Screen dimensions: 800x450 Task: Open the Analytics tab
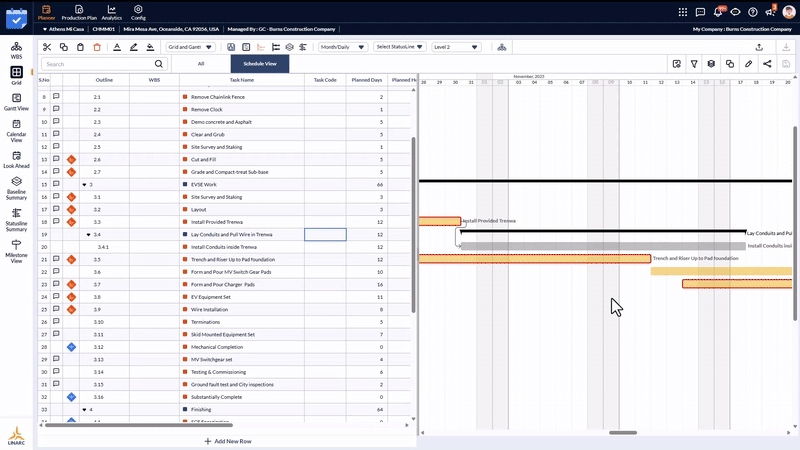pyautogui.click(x=112, y=12)
